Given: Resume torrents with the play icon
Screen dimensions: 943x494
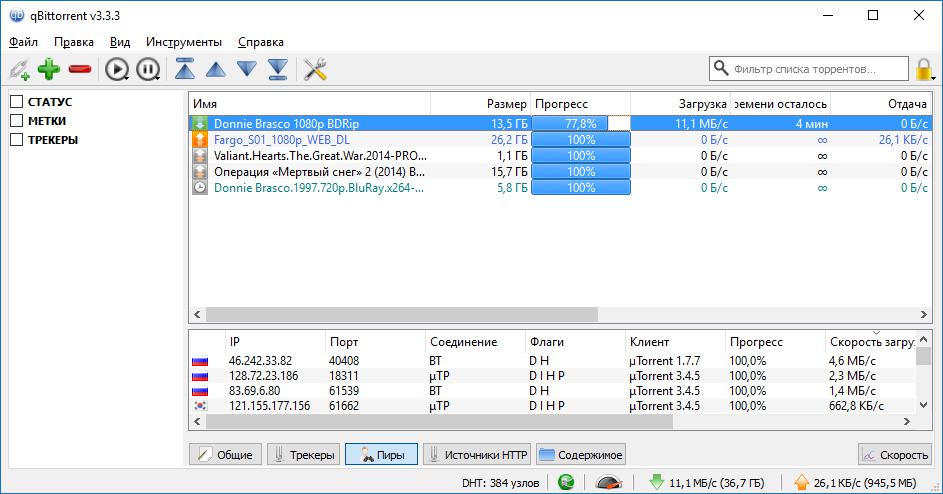Looking at the screenshot, I should pos(117,69).
